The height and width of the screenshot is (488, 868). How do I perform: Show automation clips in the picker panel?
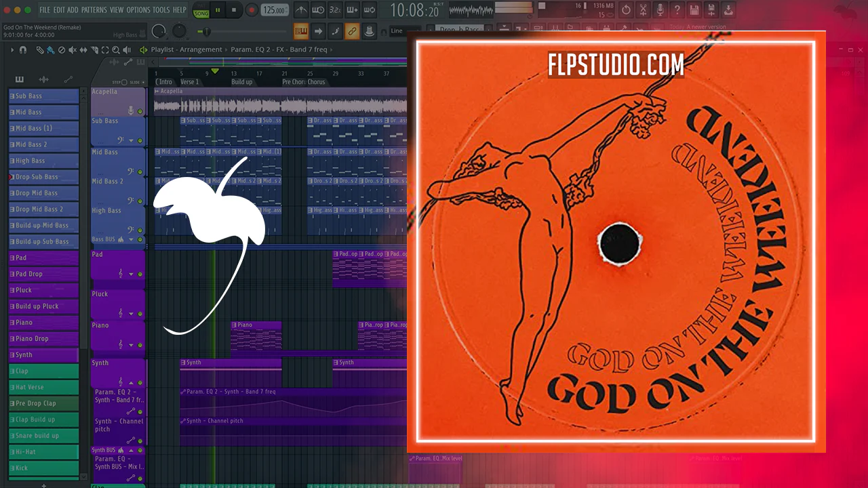(x=68, y=79)
